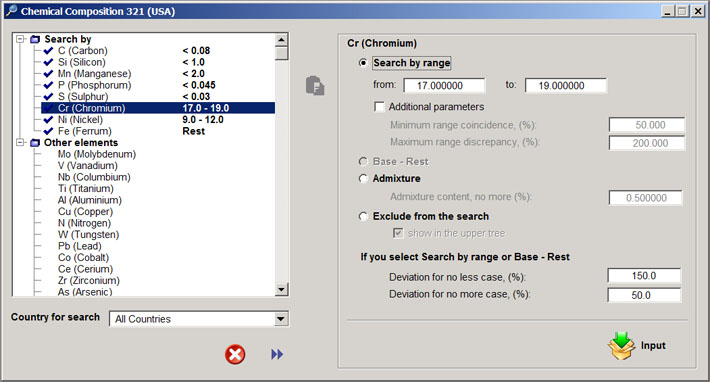Click the paste clipboard icon
The width and height of the screenshot is (710, 382).
315,86
